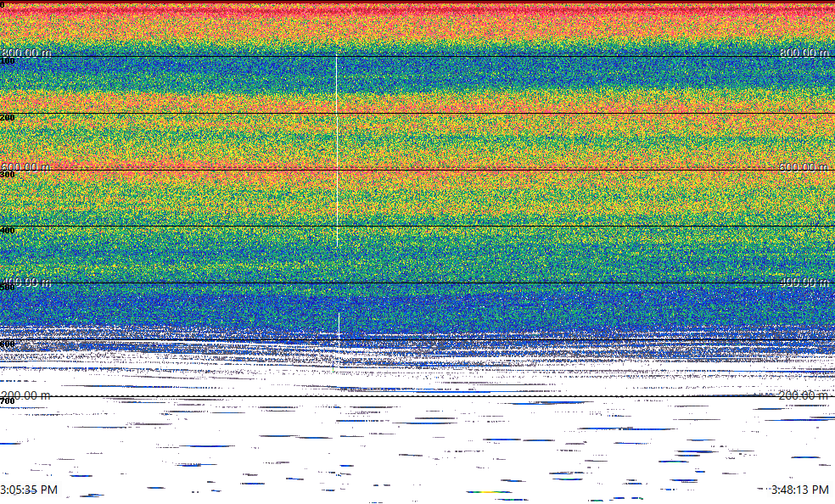
Task: Click the bold 100 depth gridline label
Action: (x=8, y=61)
